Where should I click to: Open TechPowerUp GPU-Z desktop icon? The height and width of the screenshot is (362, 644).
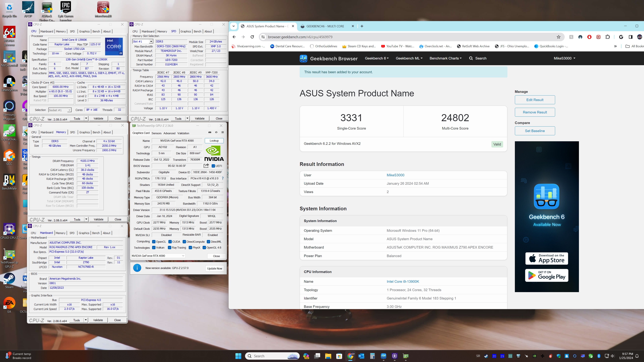9,258
